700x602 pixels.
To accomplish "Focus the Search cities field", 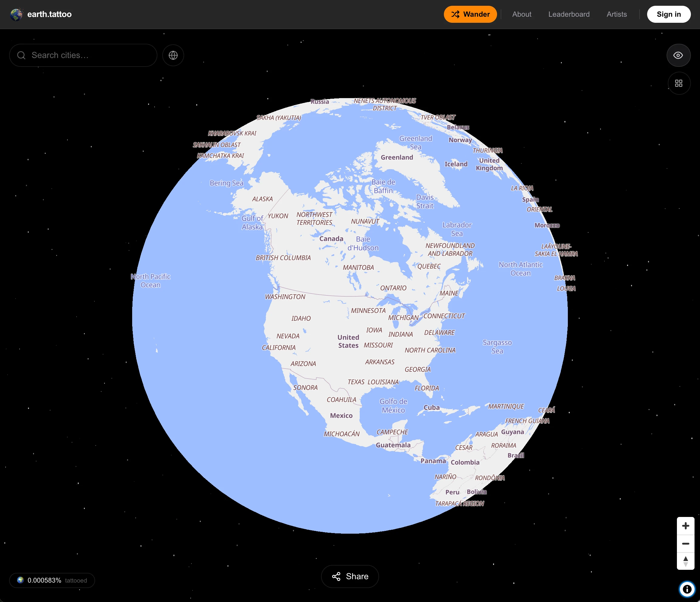I will tap(83, 55).
